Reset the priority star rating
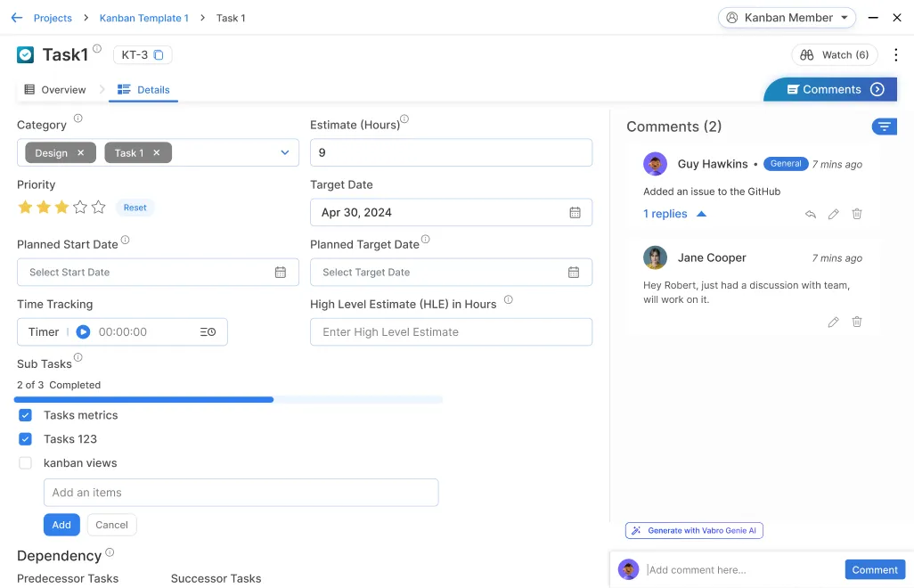Image resolution: width=914 pixels, height=588 pixels. click(x=135, y=208)
